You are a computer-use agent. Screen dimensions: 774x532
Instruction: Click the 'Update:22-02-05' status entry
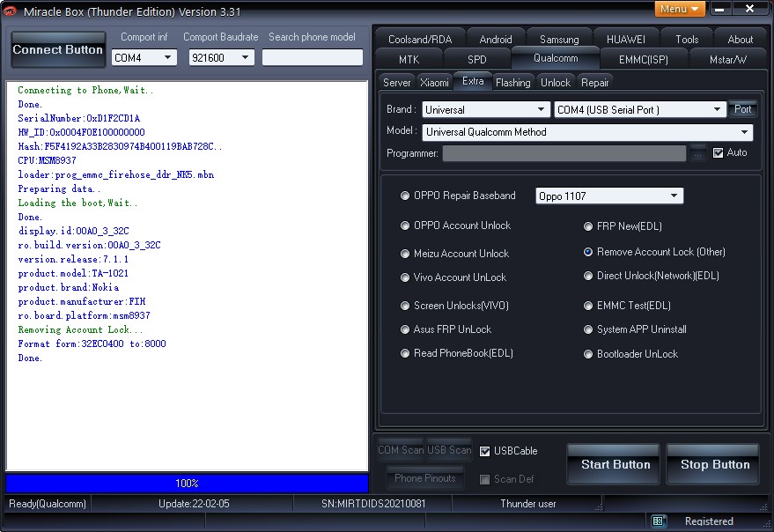(x=194, y=504)
